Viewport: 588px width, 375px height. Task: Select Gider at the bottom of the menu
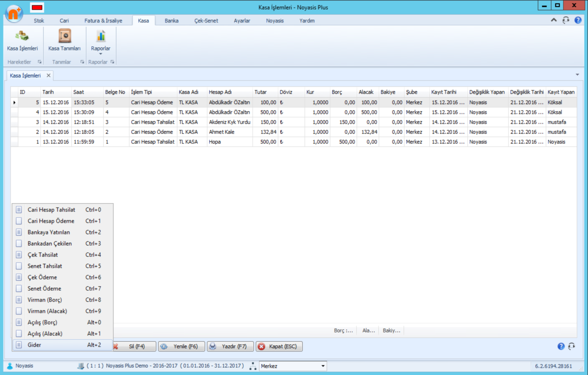[63, 345]
